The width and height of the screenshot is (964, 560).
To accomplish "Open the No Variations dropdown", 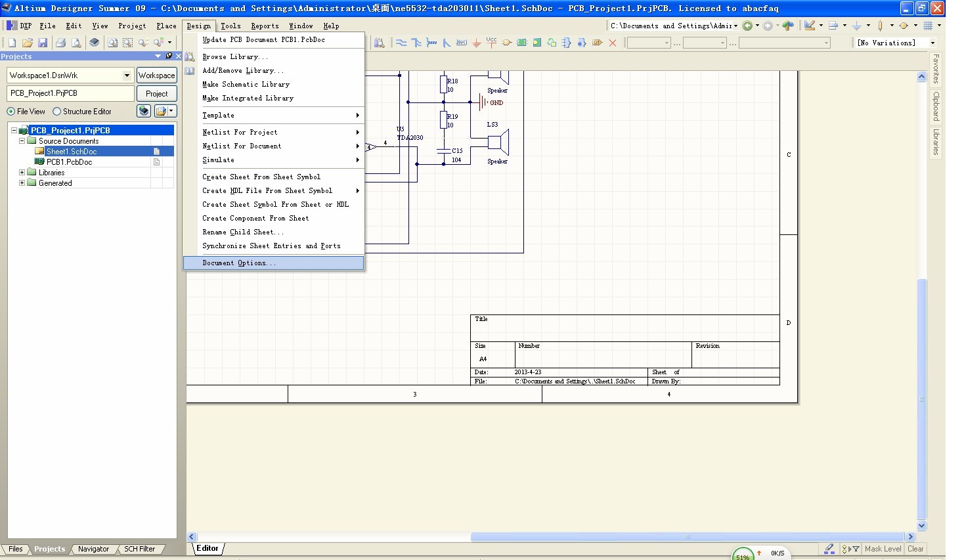I will 932,43.
